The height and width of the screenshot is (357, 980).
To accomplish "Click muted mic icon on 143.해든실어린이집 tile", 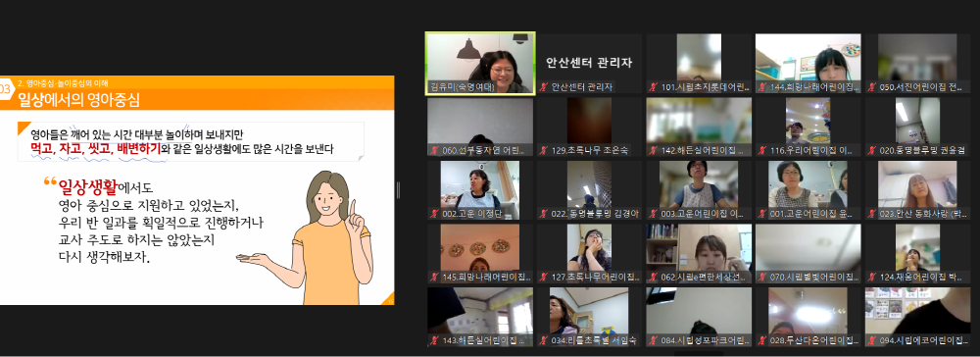I will pos(434,340).
